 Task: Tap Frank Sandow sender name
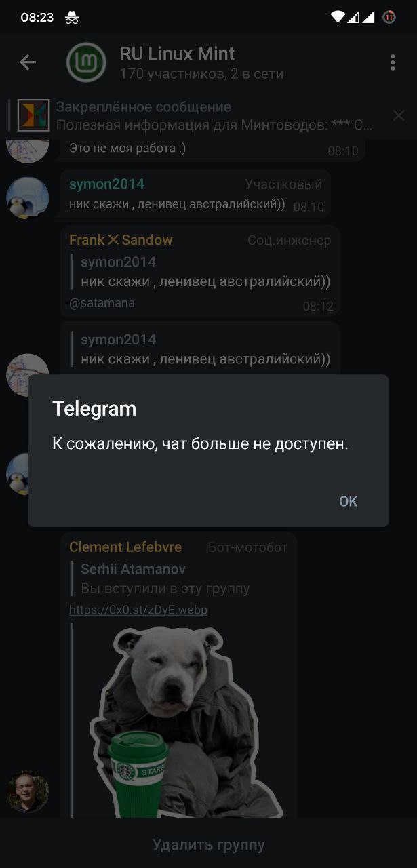click(121, 240)
